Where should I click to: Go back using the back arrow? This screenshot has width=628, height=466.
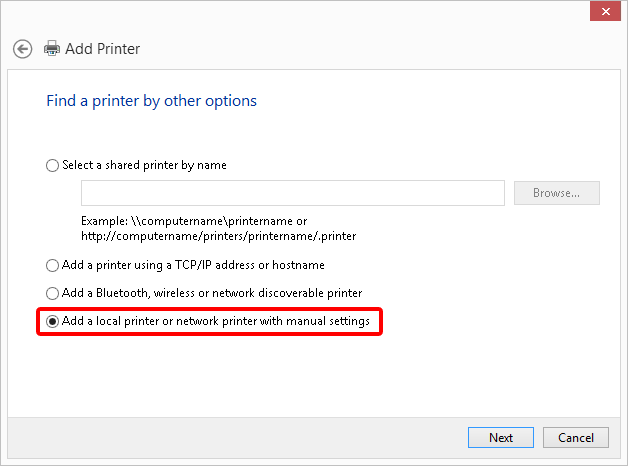point(23,48)
